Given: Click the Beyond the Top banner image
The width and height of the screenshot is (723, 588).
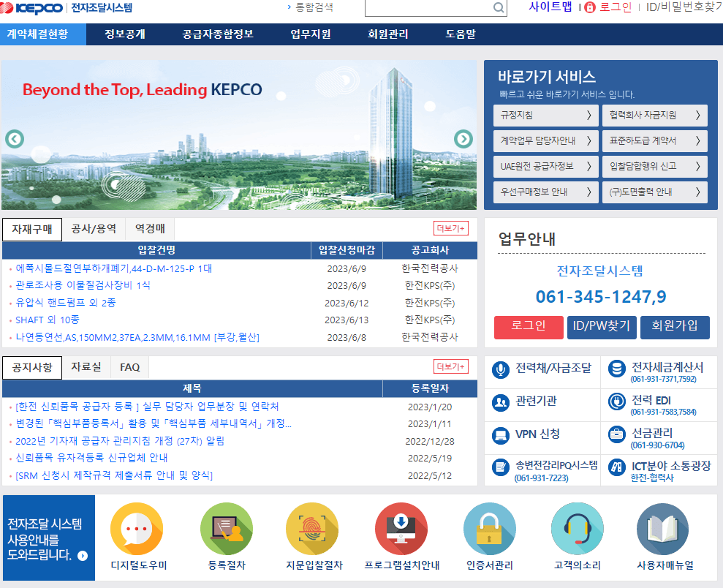Looking at the screenshot, I should 239,135.
